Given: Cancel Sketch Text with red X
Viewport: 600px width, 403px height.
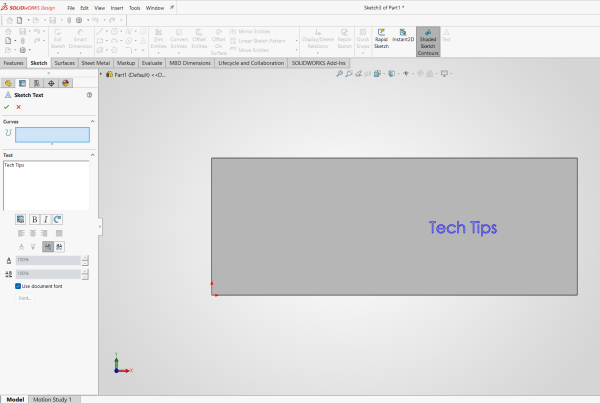Looking at the screenshot, I should coord(18,107).
